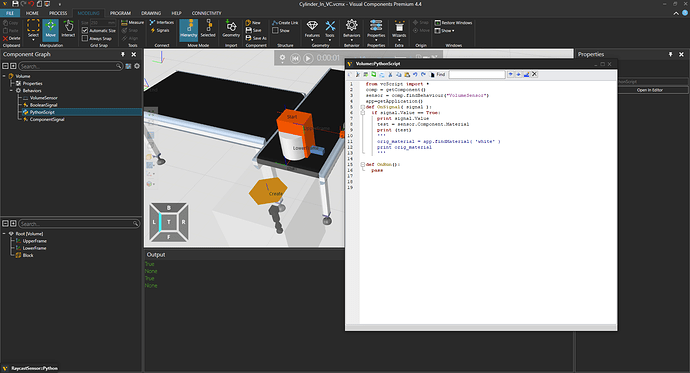Switch to the PROCESS tab
Screen dimensions: 690x373
58,13
